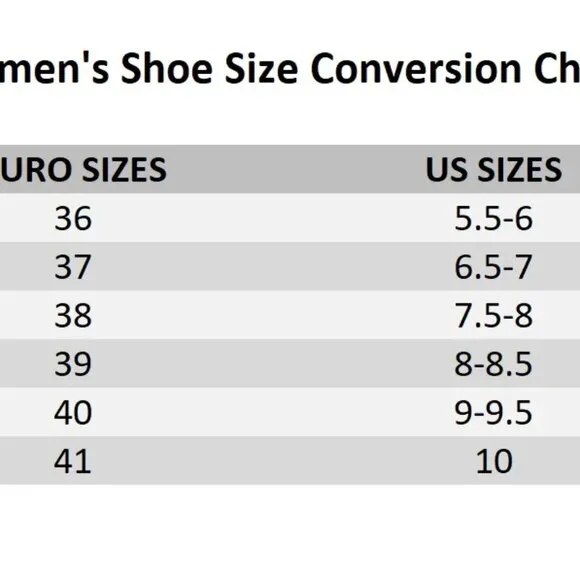This screenshot has height=580, width=580.
Task: Click the US size 9-9.5 cell
Action: 493,412
